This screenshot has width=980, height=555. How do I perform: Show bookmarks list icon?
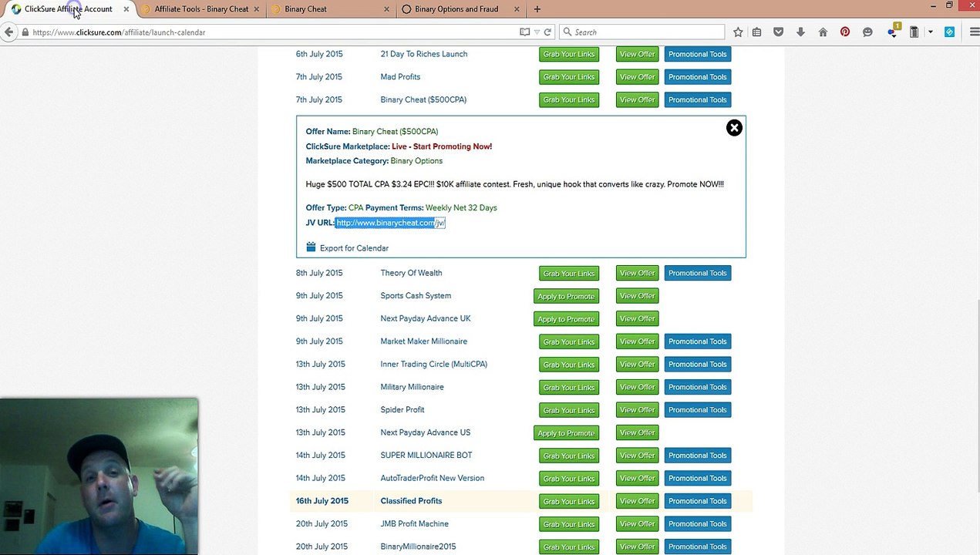point(757,32)
